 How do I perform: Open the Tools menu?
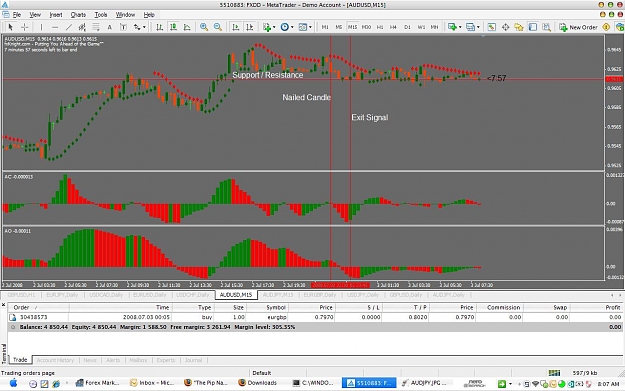101,15
